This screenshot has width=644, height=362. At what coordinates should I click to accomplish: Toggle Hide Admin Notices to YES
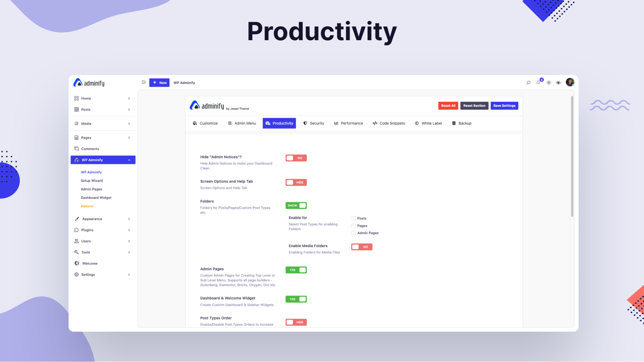pyautogui.click(x=296, y=158)
